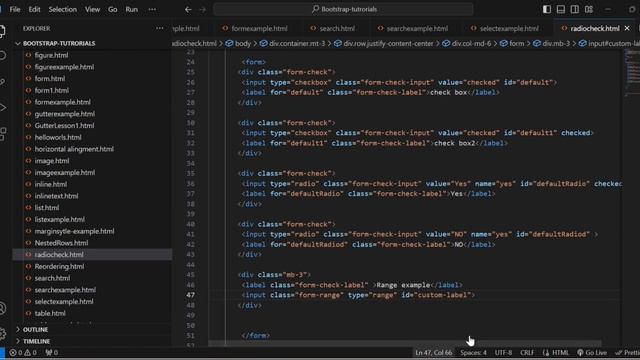640x360 pixels.
Task: Open the Selection menu
Action: point(62,9)
